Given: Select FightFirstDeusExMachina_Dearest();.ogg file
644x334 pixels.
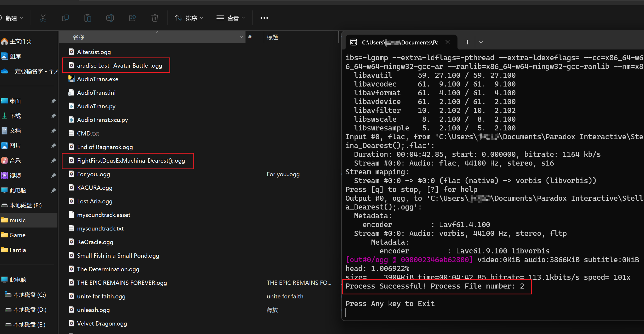Looking at the screenshot, I should tap(131, 161).
